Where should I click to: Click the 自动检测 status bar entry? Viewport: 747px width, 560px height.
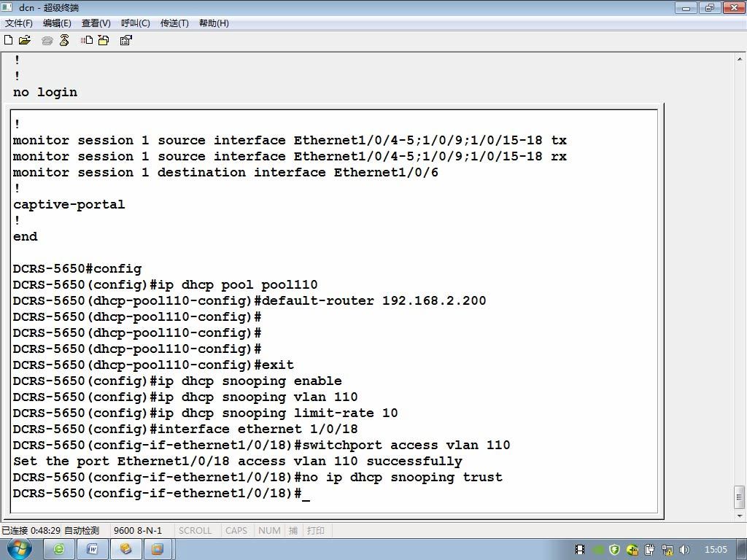click(x=82, y=531)
